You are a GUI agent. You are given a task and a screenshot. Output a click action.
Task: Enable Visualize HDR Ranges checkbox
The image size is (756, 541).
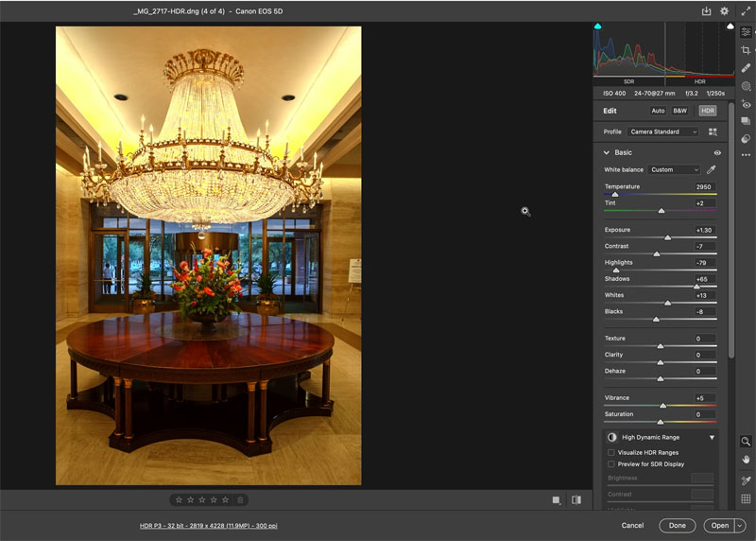coord(610,453)
